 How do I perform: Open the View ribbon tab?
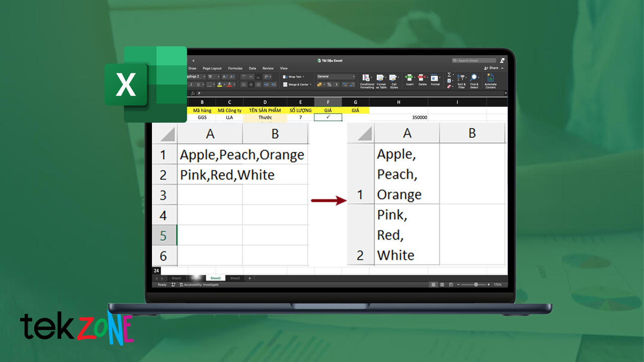click(x=284, y=68)
